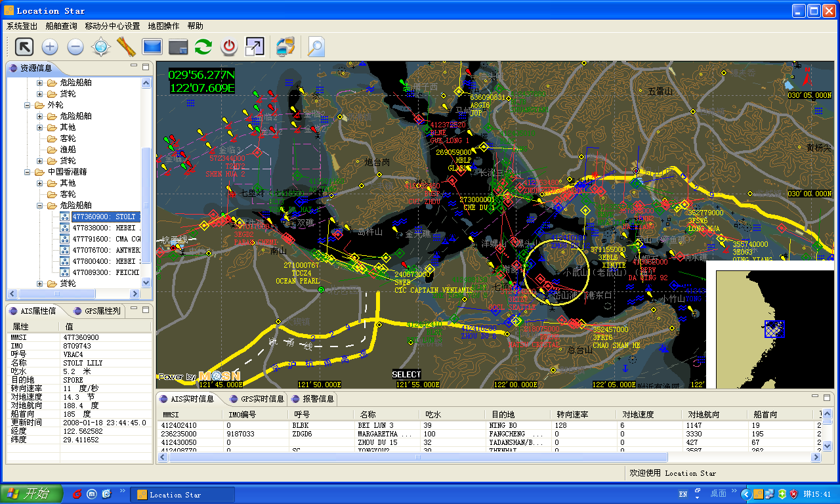Sort table by MMSI column header
840x504 pixels.
[191, 415]
